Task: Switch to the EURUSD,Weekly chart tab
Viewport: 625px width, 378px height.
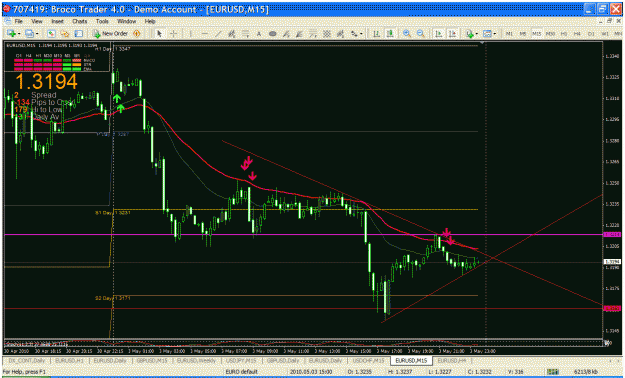Action: (x=196, y=360)
